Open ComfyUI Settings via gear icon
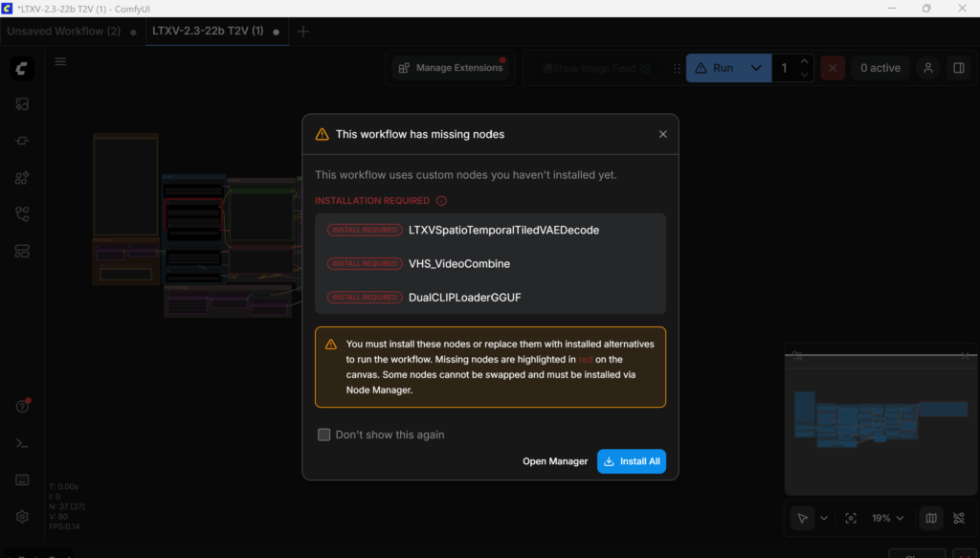Image resolution: width=980 pixels, height=558 pixels. pyautogui.click(x=21, y=516)
